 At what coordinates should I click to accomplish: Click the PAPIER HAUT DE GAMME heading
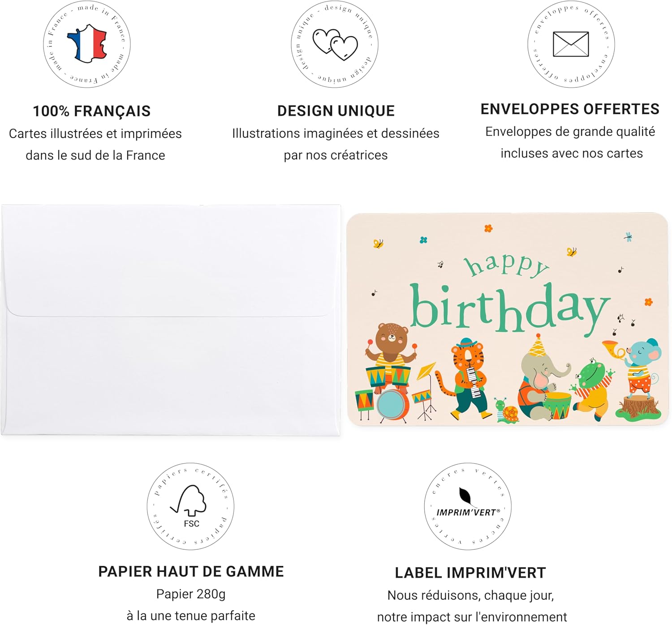[x=191, y=572]
